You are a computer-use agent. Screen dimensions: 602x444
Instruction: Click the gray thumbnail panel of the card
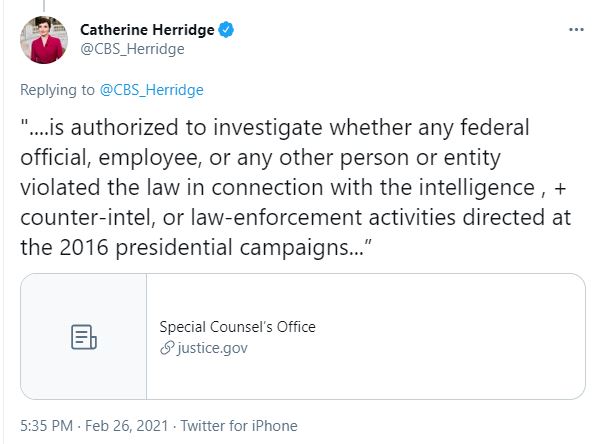pyautogui.click(x=83, y=336)
